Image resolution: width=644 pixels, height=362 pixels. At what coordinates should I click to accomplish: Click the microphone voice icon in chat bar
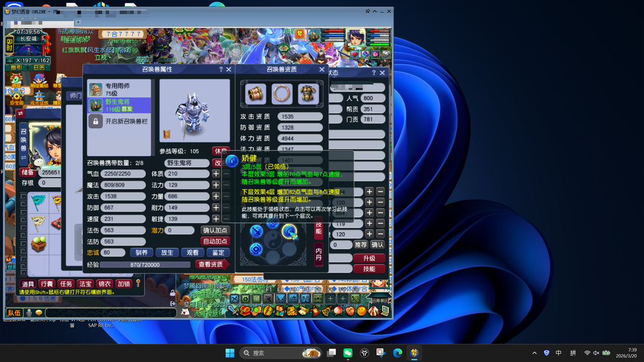click(x=30, y=313)
